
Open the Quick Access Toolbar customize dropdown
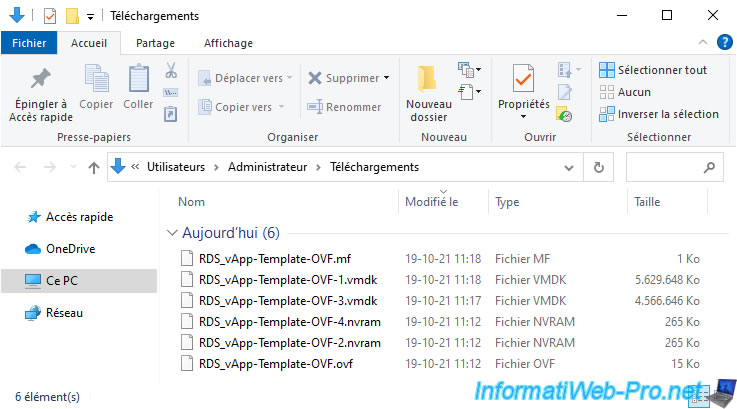[x=90, y=17]
